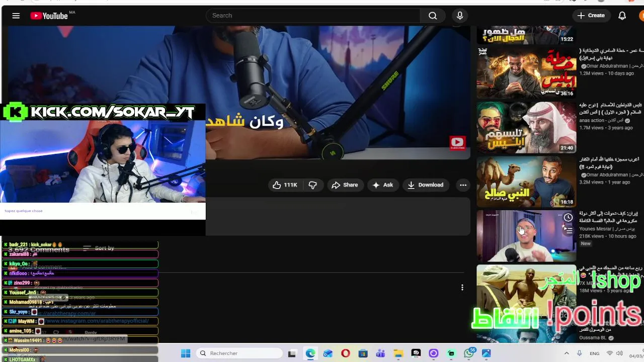Open the Share dialog
This screenshot has width=644, height=362.
coord(345,185)
